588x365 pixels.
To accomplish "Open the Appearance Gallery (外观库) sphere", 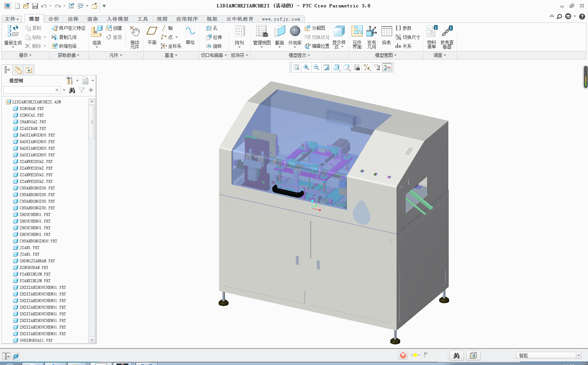I will click(x=295, y=31).
